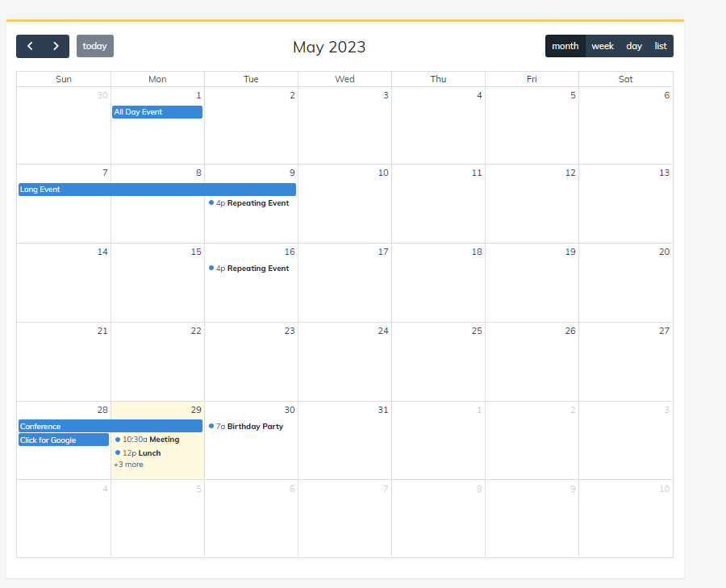Select day number 28

[102, 410]
